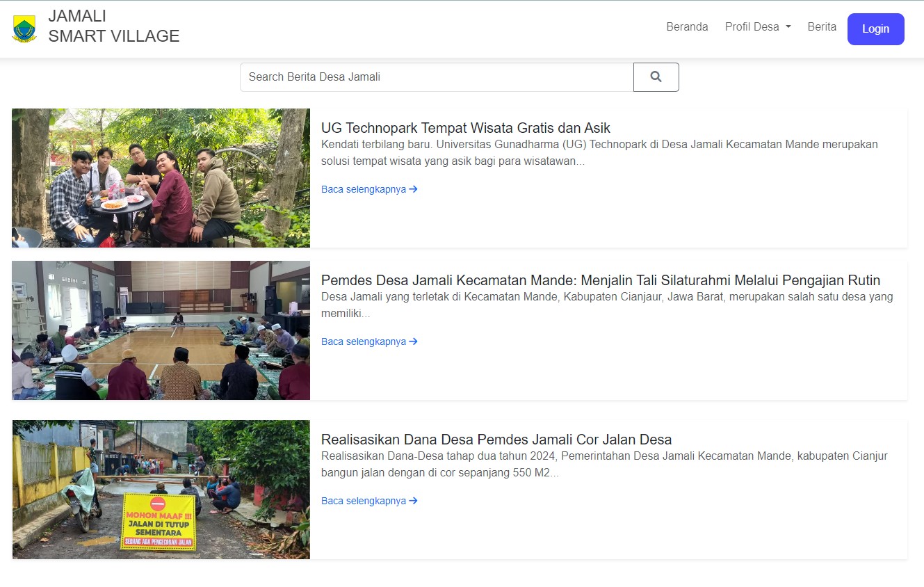The image size is (924, 587).
Task: Click the Jamali village crest logo
Action: 24,29
